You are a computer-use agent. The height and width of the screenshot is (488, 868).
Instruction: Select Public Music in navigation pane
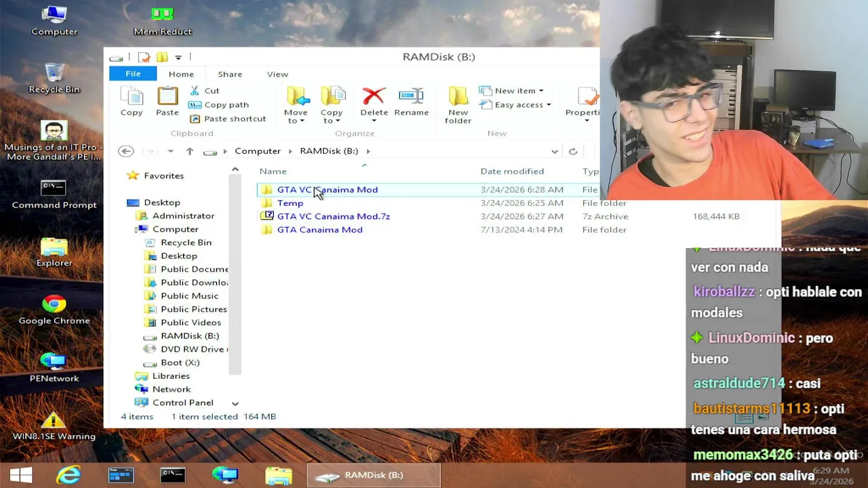tap(189, 296)
